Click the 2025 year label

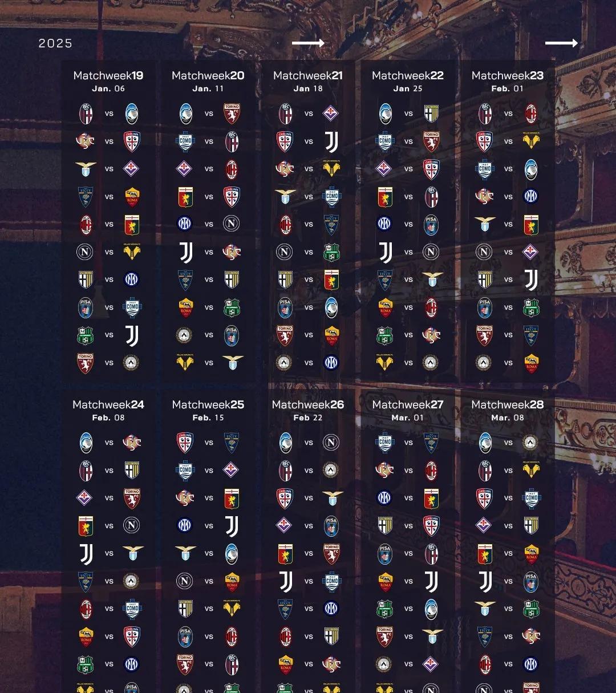[55, 43]
